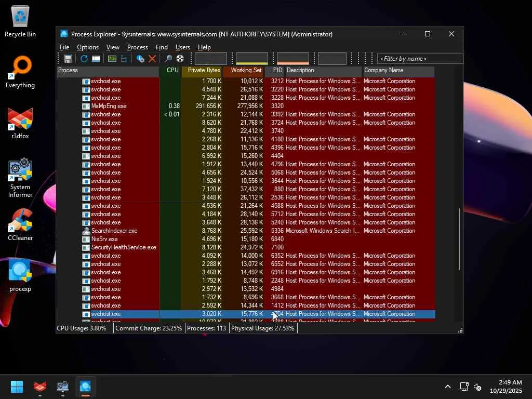The width and height of the screenshot is (532, 399).
Task: Click the Save toolbar icon
Action: [68, 59]
